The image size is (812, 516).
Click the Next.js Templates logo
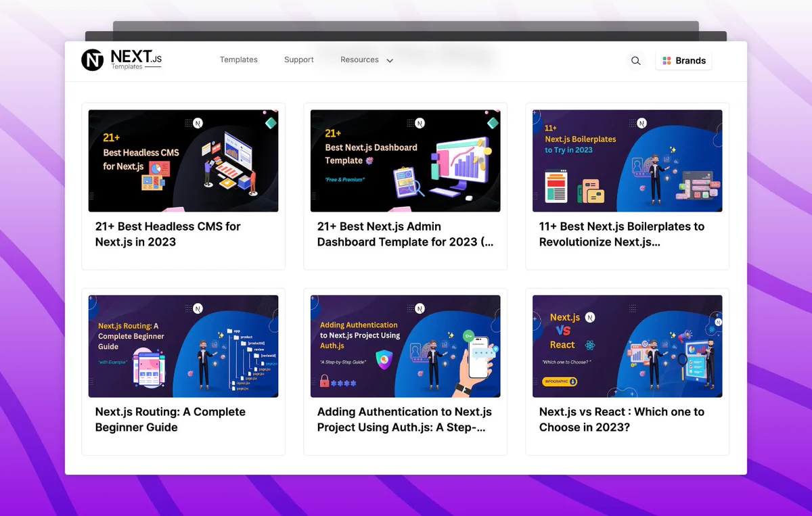click(x=122, y=60)
